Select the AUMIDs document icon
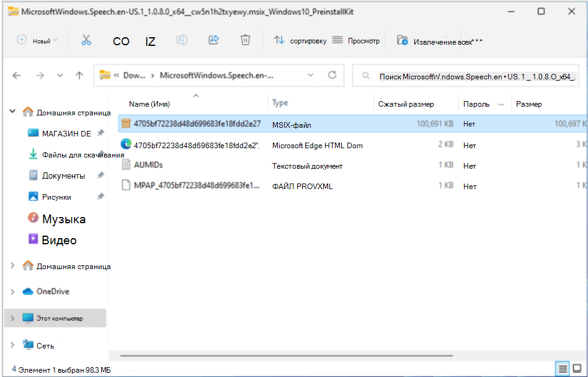588x377 pixels. (126, 165)
